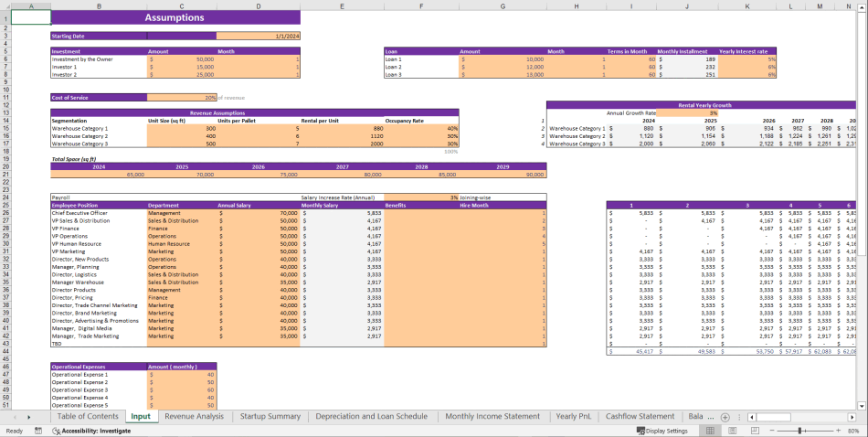Switch to Startup Summary sheet

(x=270, y=416)
